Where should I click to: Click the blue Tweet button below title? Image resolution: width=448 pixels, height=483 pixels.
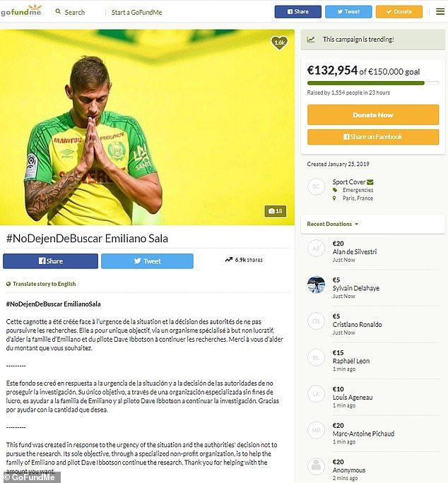(147, 261)
